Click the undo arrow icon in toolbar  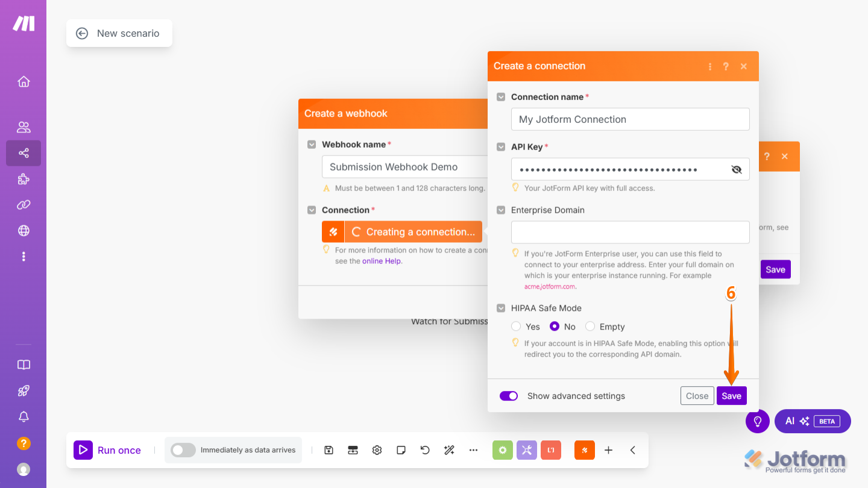point(425,450)
